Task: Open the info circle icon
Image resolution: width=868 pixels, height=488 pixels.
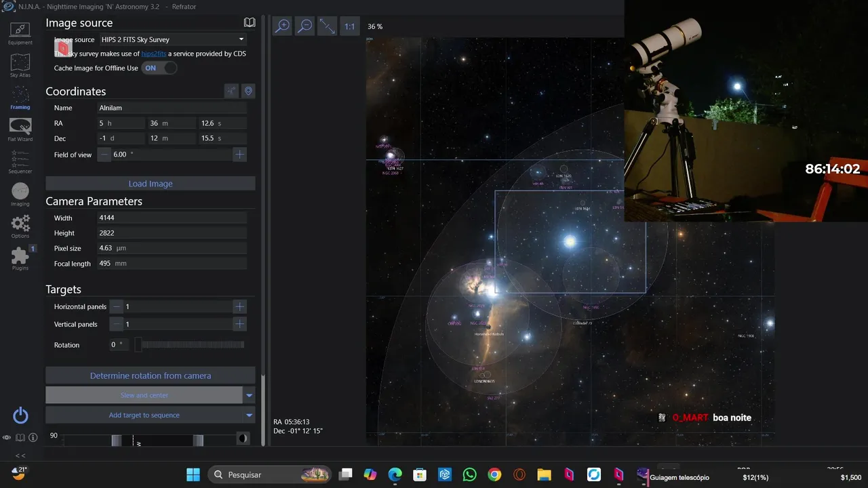Action: pos(33,438)
